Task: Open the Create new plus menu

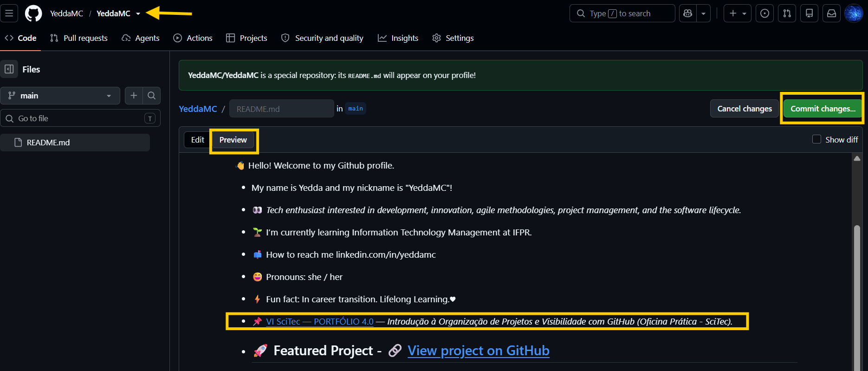Action: (x=738, y=13)
